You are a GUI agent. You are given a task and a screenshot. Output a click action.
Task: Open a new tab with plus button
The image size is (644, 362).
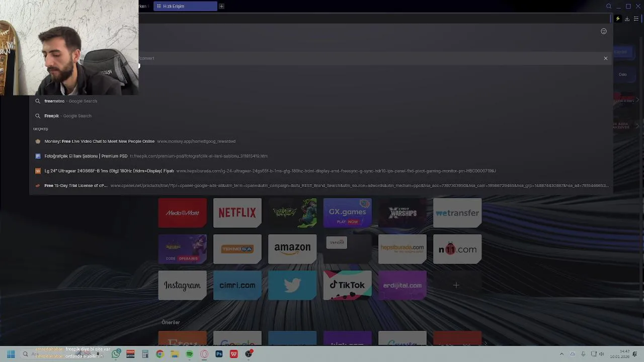click(x=221, y=6)
